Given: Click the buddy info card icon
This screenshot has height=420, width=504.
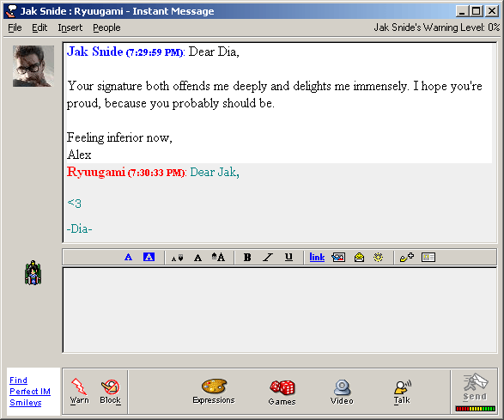Looking at the screenshot, I should (428, 258).
